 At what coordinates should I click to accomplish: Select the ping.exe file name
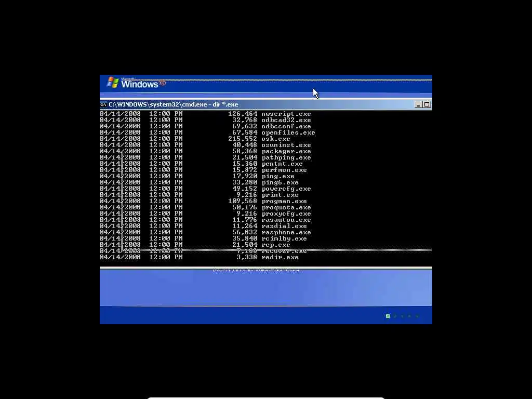(x=278, y=176)
